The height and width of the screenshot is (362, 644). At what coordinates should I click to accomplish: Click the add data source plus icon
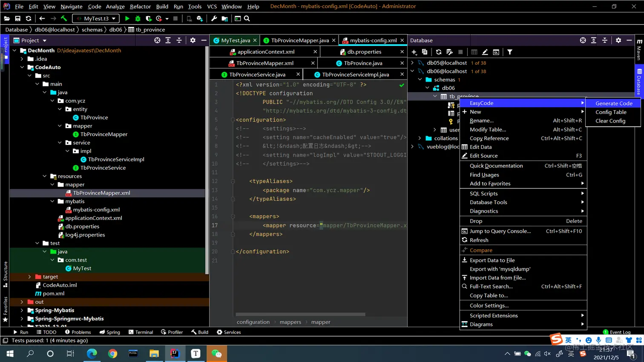click(414, 52)
